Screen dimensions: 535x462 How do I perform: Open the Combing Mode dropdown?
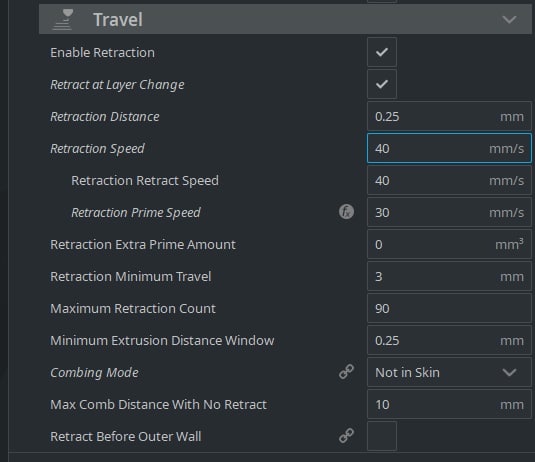click(449, 372)
